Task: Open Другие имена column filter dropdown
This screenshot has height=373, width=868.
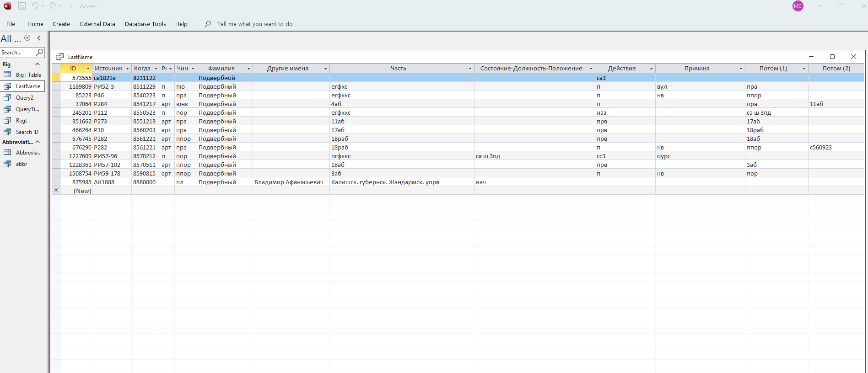Action: tap(325, 69)
